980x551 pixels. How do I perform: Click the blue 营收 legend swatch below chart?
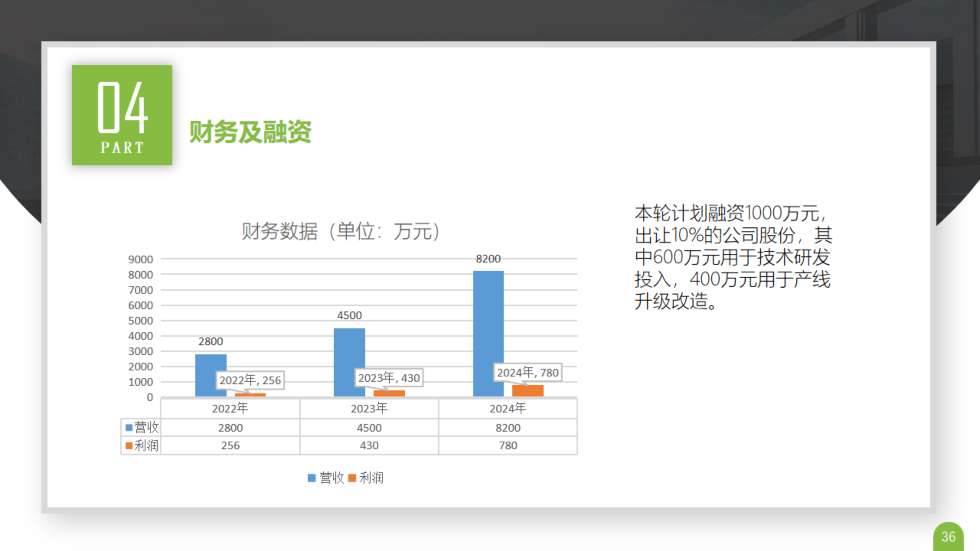(312, 478)
